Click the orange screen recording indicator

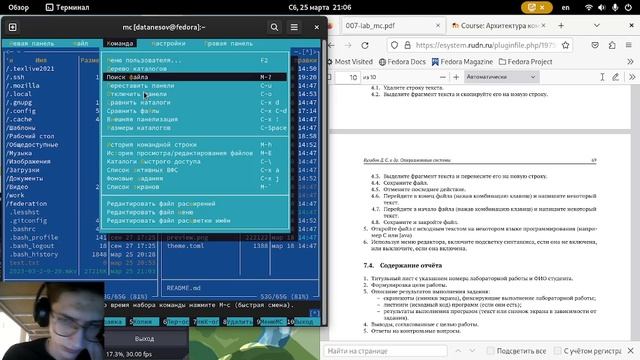pos(537,7)
